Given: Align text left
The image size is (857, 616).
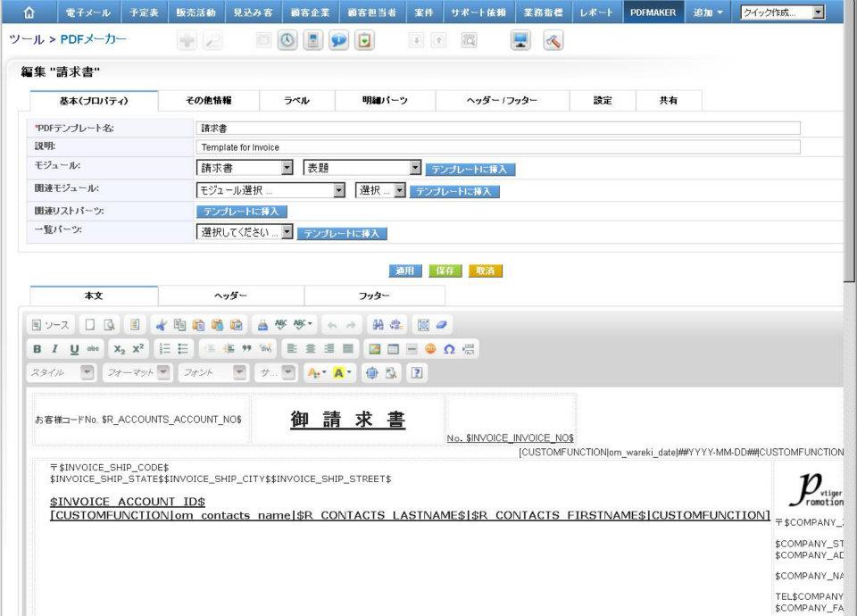Looking at the screenshot, I should click(292, 349).
